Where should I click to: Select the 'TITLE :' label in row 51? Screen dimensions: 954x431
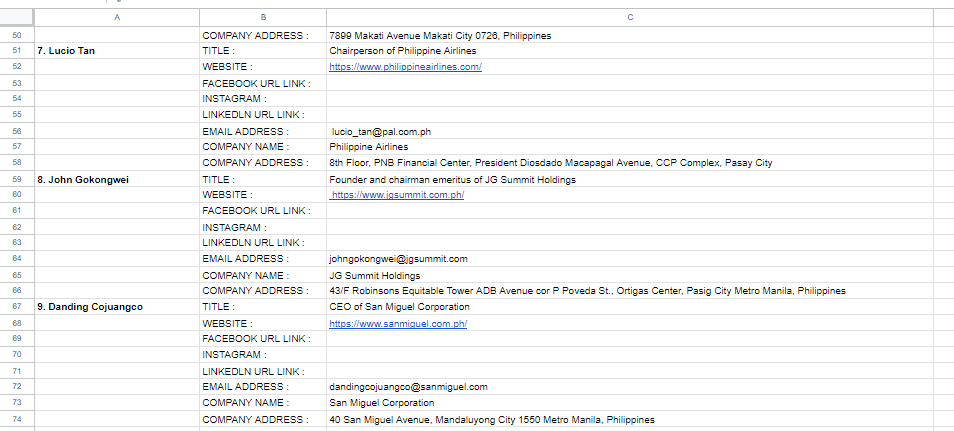(x=263, y=51)
